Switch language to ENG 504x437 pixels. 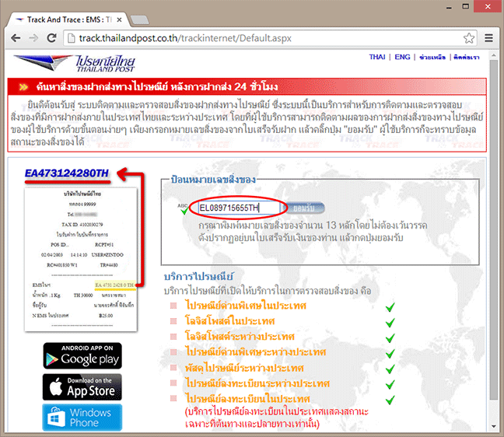(403, 58)
